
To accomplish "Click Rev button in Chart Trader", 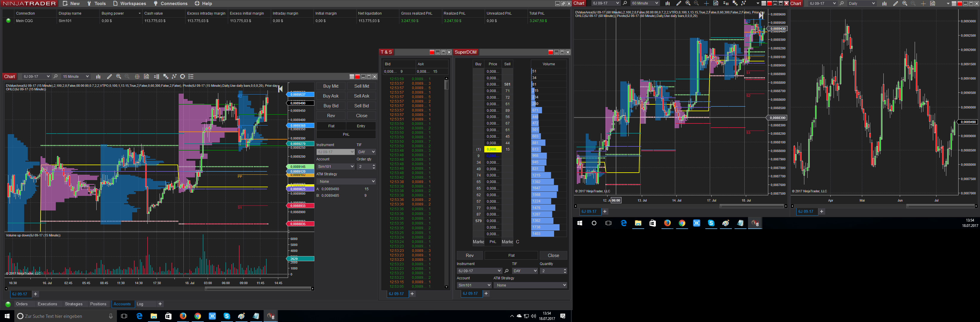I will pos(331,116).
